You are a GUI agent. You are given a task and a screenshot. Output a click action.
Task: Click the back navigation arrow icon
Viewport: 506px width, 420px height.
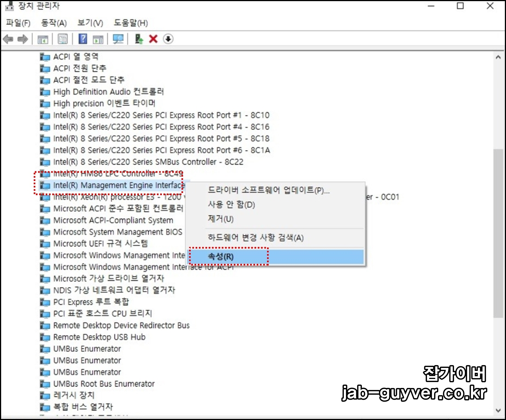coord(8,39)
